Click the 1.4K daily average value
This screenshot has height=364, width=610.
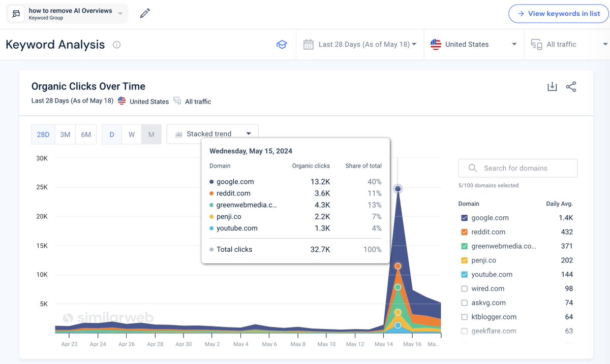pyautogui.click(x=565, y=218)
